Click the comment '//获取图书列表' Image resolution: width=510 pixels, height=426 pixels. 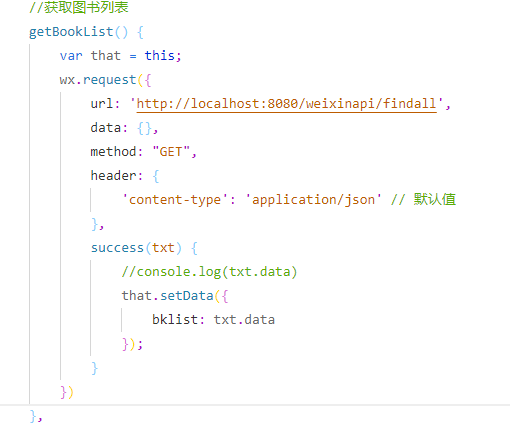79,7
